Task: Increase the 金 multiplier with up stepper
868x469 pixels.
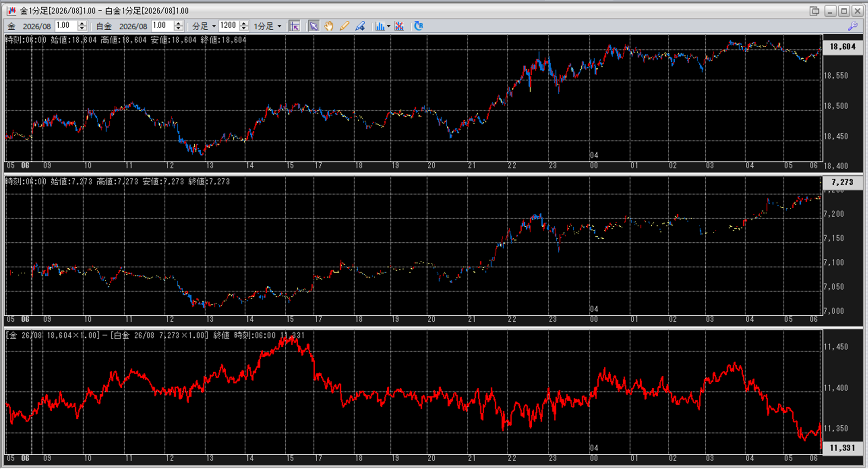Action: click(x=82, y=24)
